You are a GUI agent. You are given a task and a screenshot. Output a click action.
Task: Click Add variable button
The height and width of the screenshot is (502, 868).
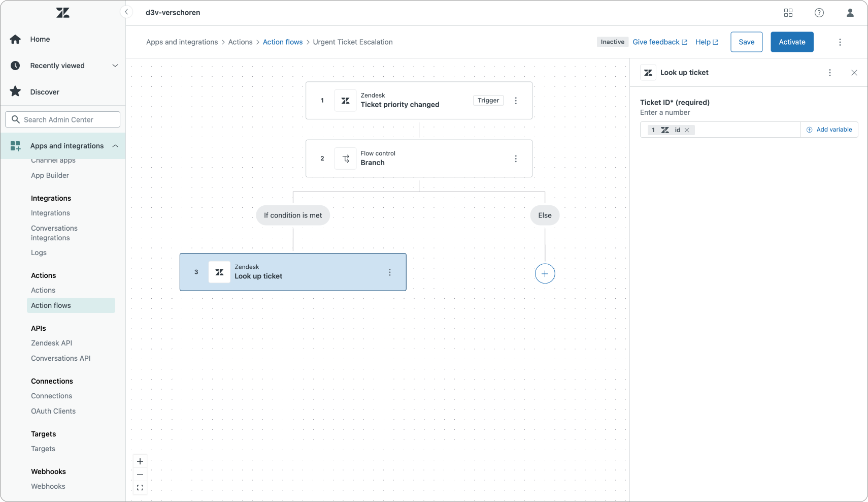(x=829, y=130)
